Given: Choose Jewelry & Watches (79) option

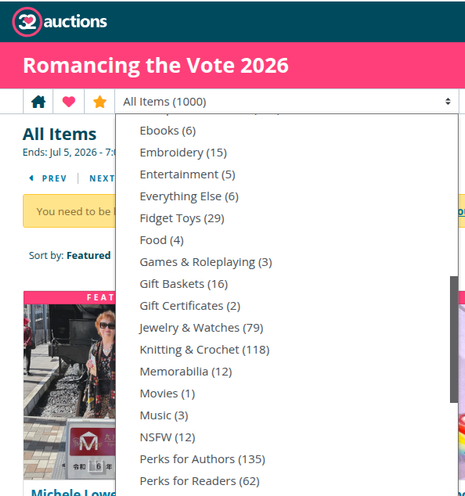Looking at the screenshot, I should [201, 328].
